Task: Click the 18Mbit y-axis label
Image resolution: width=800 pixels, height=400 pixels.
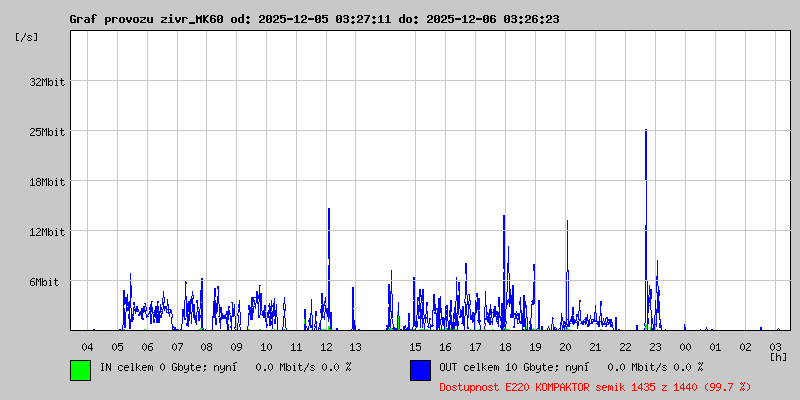Action: coord(47,182)
